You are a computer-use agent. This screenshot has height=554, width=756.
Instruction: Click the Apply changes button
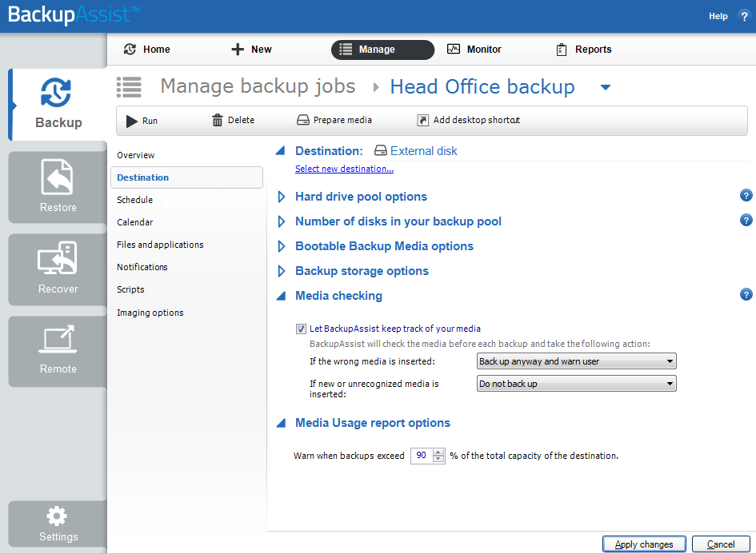click(x=644, y=544)
